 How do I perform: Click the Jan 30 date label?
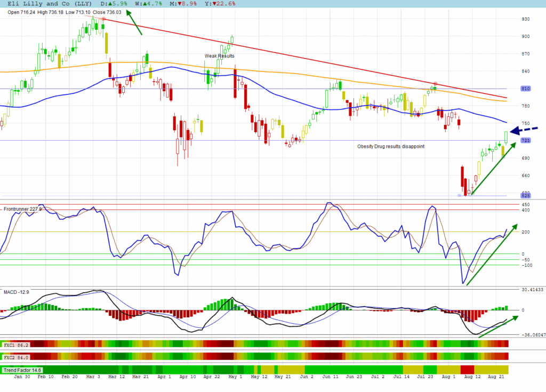[x=22, y=377]
